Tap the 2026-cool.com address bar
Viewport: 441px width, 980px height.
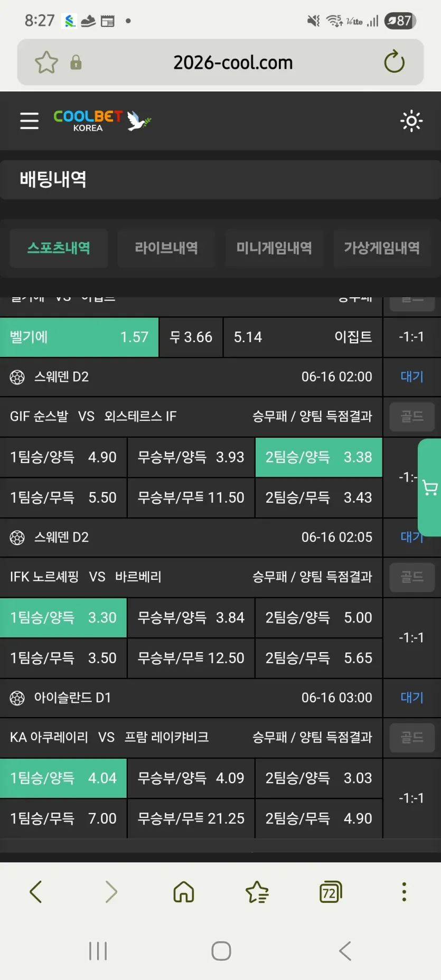(232, 62)
